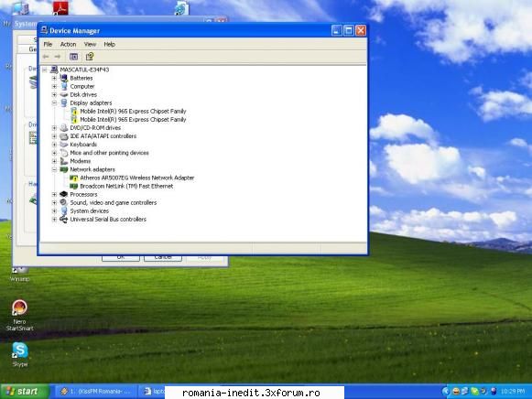Switch to KissFM Romania taskbar window
Viewport: 532px width, 399px height.
tap(95, 392)
